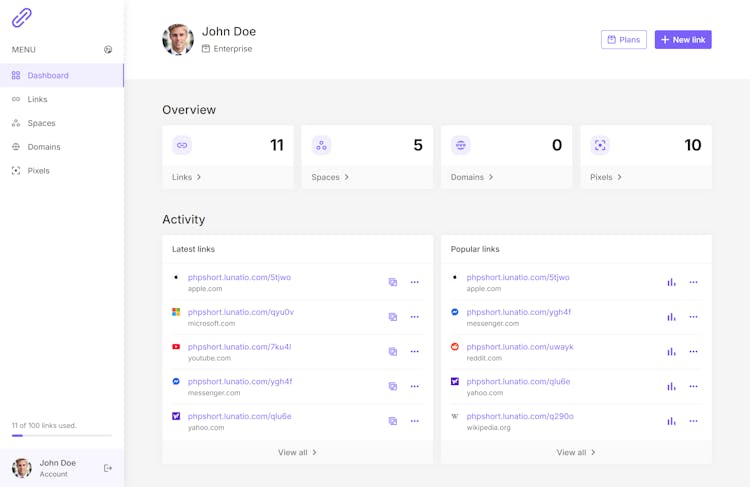
Task: Expand options menu for latest yahoo.com link
Action: pos(415,421)
